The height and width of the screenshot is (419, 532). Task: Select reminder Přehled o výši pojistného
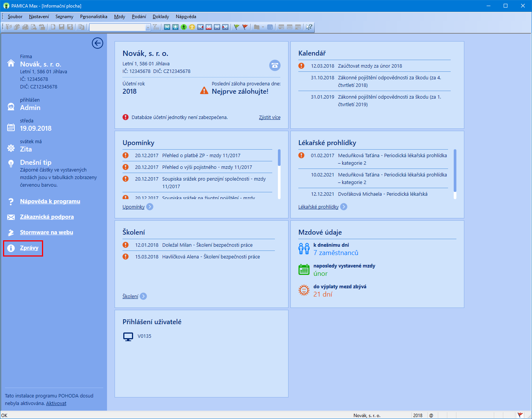[x=197, y=167]
